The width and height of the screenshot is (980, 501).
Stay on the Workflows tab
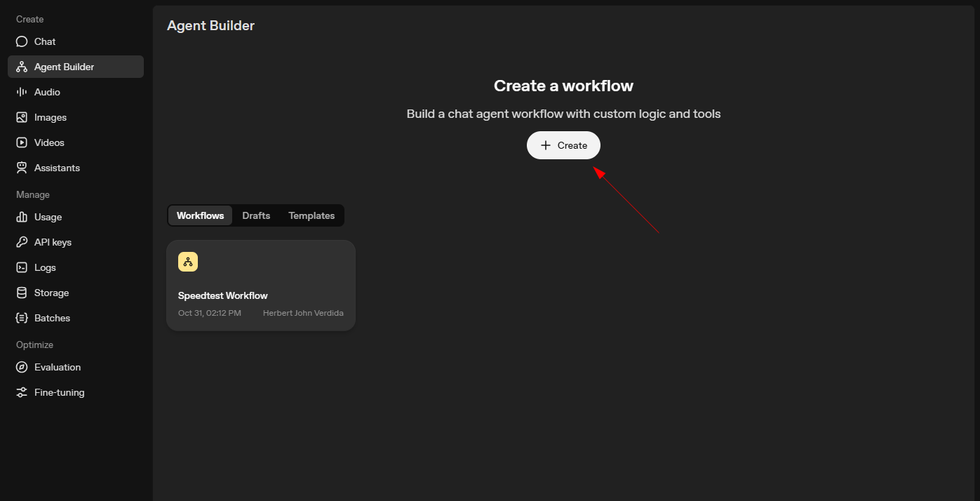point(200,215)
